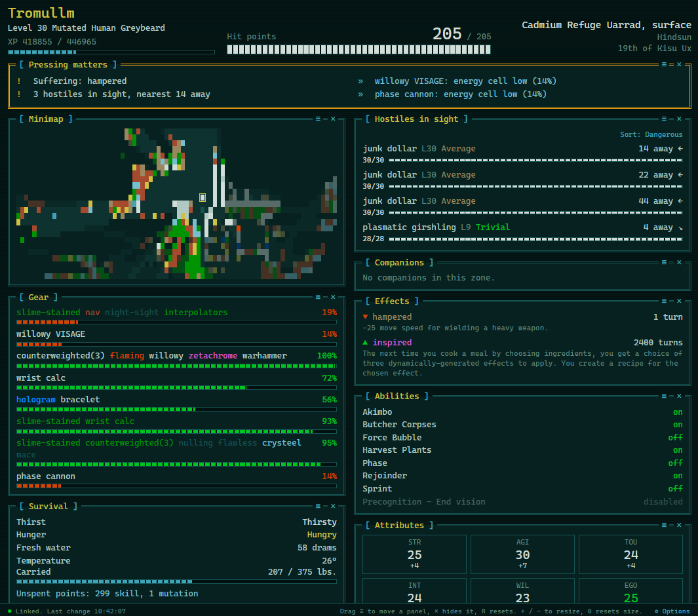This screenshot has height=616, width=698.
Task: Click the Gear panel move handle icon
Action: [x=318, y=297]
